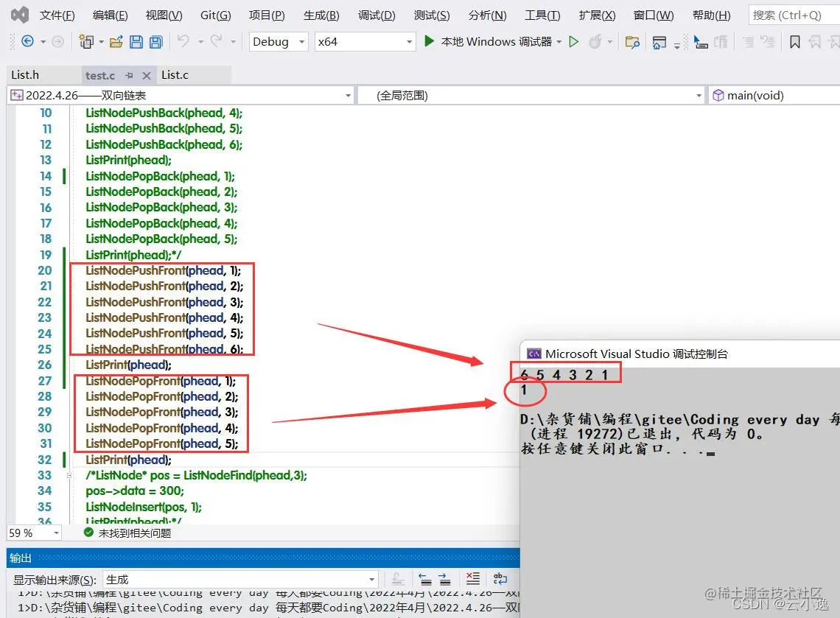Open the 窗口(W) menu
The width and height of the screenshot is (840, 618).
(x=654, y=15)
